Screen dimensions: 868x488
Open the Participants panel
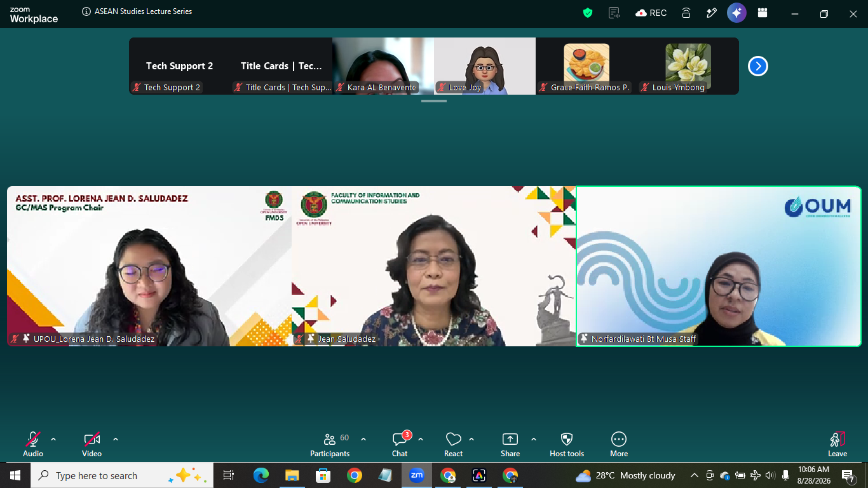(x=330, y=444)
